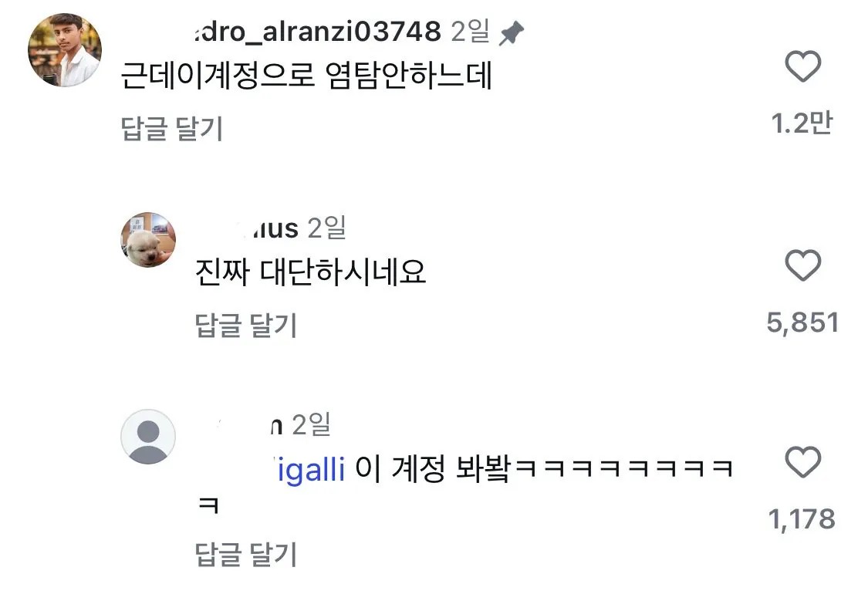Image resolution: width=868 pixels, height=601 pixels.
Task: Click the default gray avatar icon
Action: click(148, 437)
